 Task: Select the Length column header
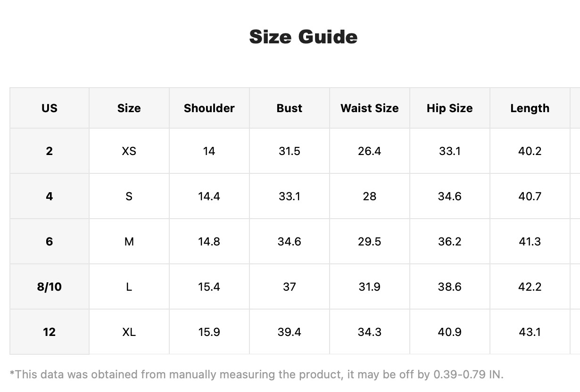pyautogui.click(x=530, y=108)
